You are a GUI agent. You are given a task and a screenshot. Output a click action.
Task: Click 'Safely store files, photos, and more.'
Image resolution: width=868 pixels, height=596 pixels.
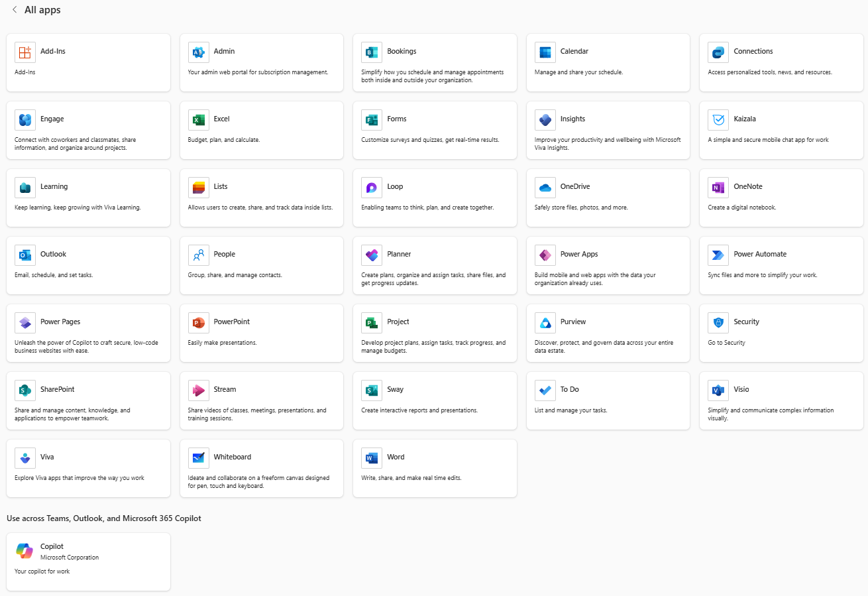click(581, 208)
